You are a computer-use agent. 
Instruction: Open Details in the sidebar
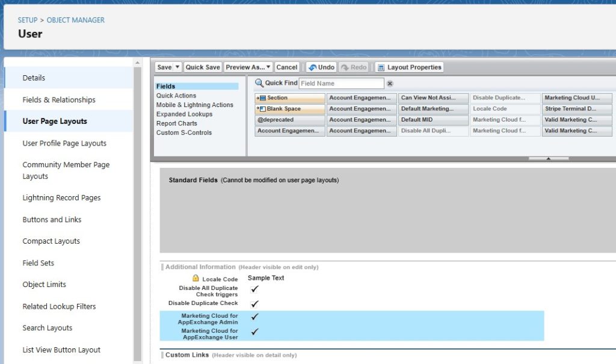click(69, 78)
